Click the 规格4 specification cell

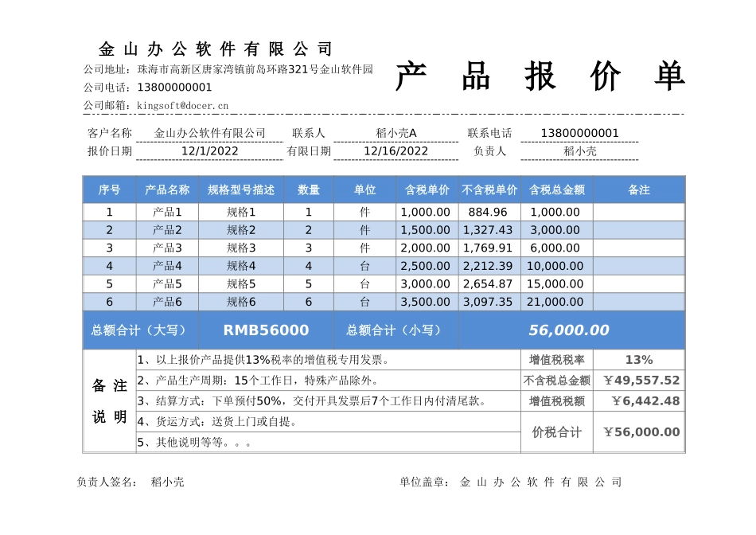point(240,265)
